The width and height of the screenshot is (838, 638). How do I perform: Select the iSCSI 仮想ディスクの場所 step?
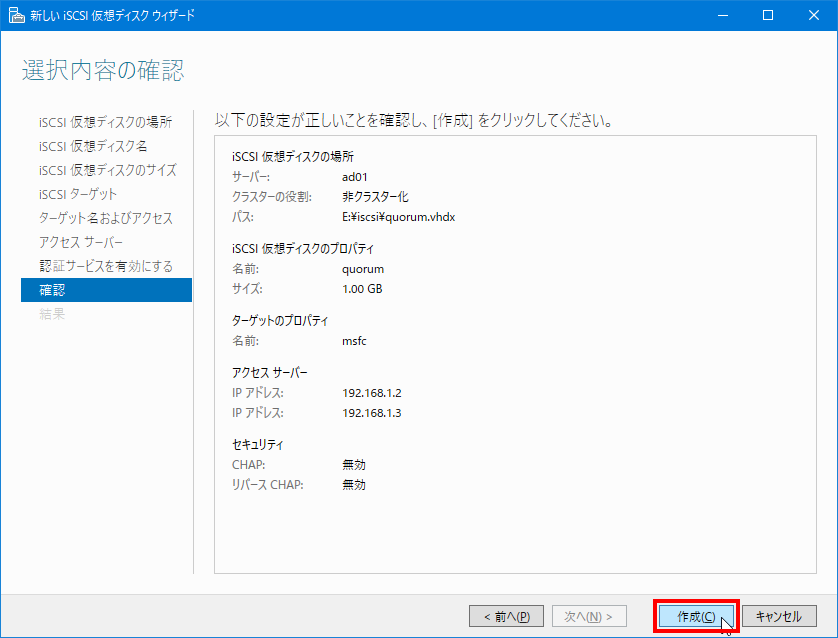point(106,122)
